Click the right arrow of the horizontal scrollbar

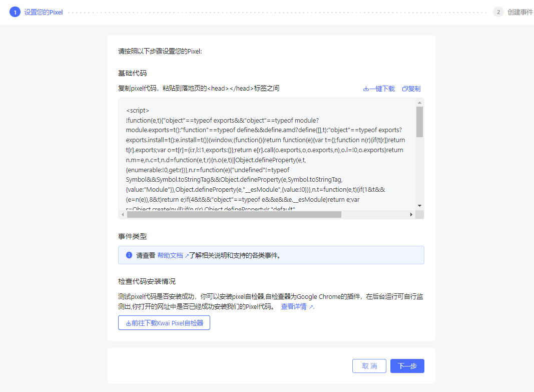[412, 213]
